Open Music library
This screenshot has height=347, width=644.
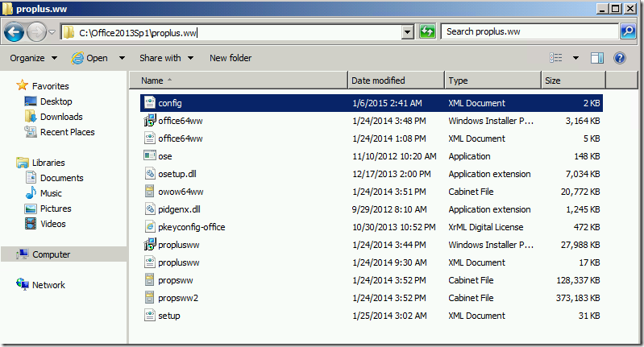[51, 193]
